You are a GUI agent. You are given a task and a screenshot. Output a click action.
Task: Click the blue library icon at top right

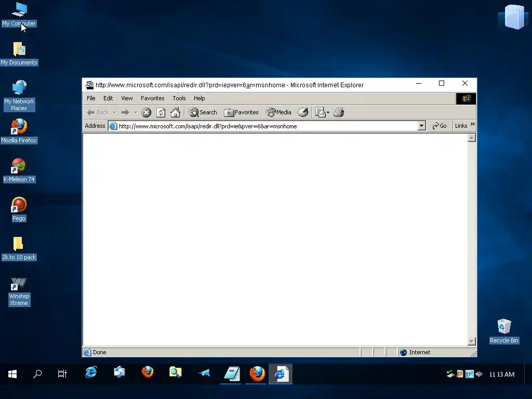(514, 17)
